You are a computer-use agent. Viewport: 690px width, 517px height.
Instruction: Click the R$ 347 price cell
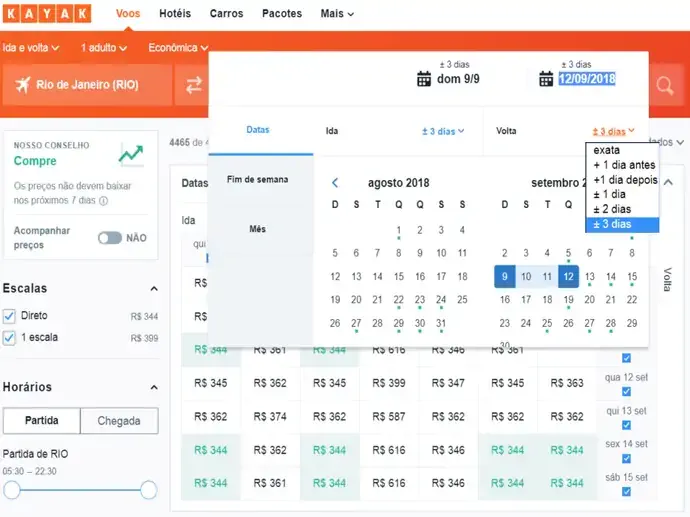click(x=448, y=383)
